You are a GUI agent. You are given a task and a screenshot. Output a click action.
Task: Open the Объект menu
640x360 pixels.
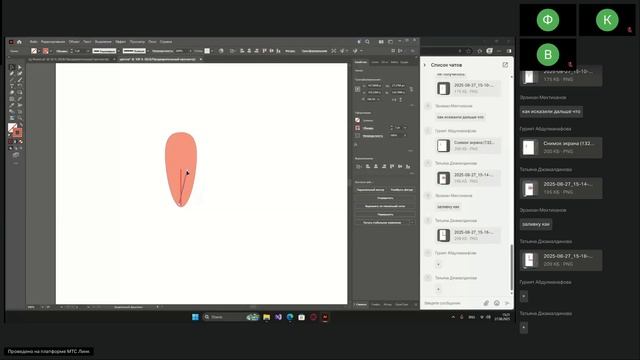pyautogui.click(x=74, y=42)
